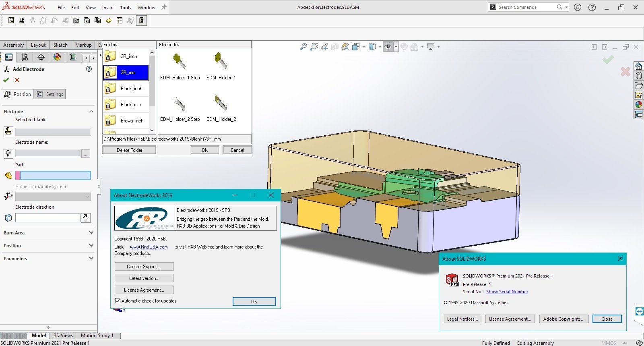Click OK in folders dialog

point(204,150)
